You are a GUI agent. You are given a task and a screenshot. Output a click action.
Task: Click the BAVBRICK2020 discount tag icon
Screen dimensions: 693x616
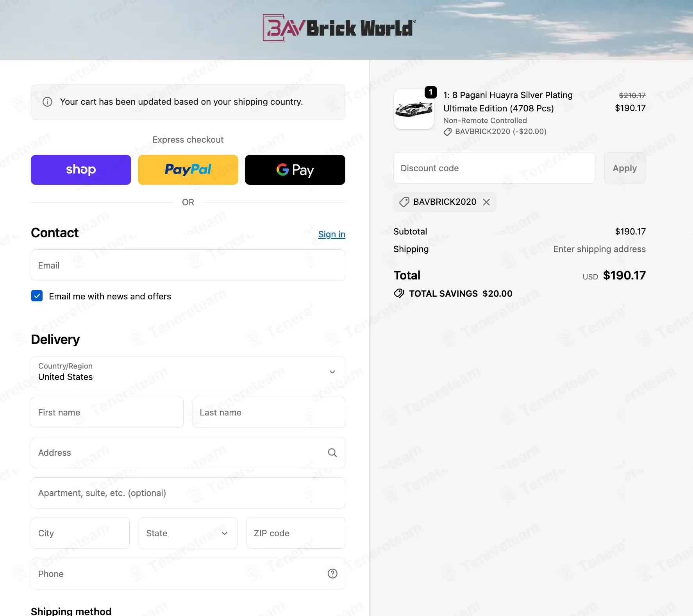[x=404, y=202]
